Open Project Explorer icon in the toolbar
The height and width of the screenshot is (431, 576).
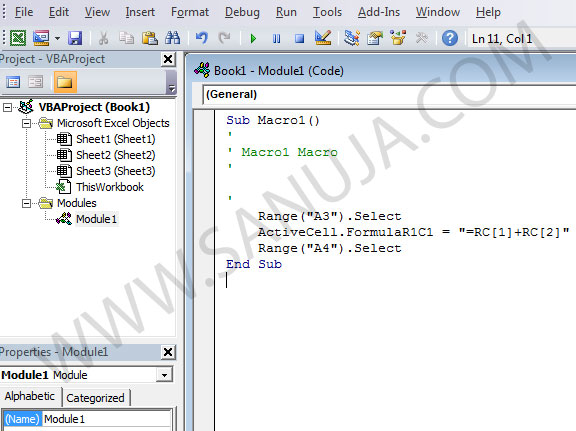[352, 38]
